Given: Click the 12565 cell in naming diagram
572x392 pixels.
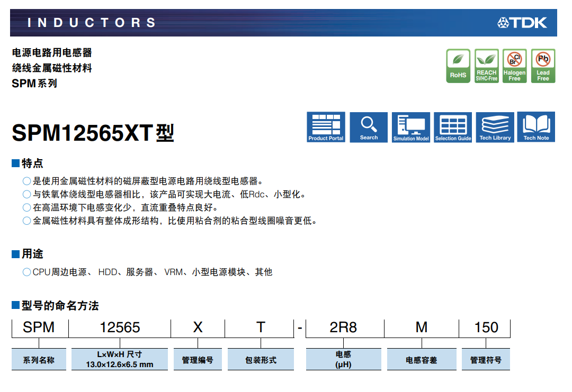Looking at the screenshot, I should (120, 327).
